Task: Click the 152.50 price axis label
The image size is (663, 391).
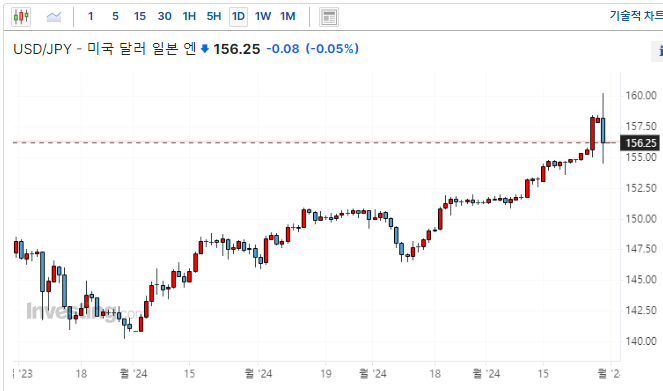Action: [x=641, y=188]
